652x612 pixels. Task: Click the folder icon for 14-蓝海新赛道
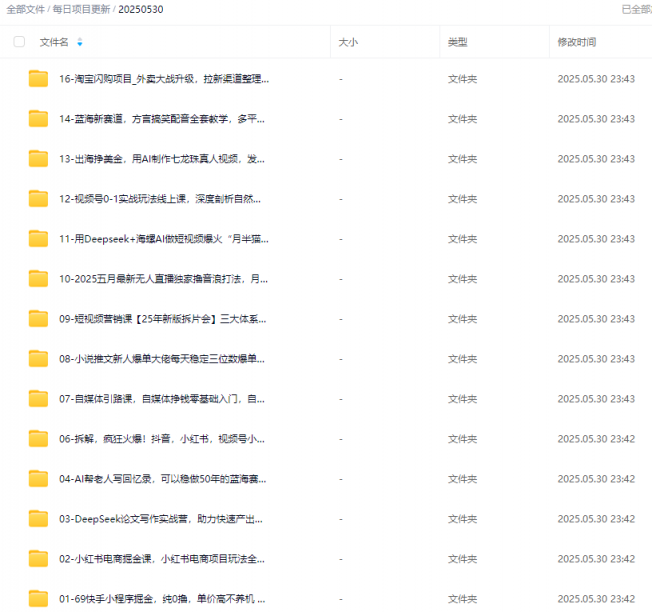38,119
